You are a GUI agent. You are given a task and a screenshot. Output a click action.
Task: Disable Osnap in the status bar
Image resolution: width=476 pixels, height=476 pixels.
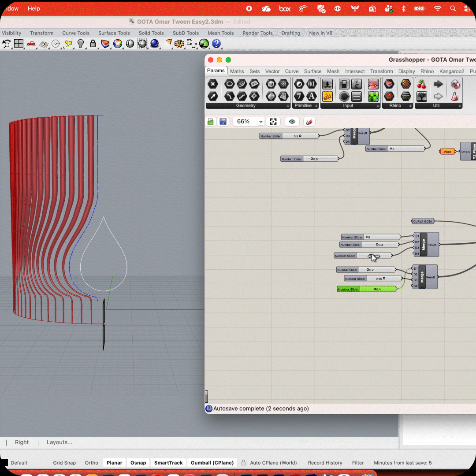pyautogui.click(x=138, y=463)
